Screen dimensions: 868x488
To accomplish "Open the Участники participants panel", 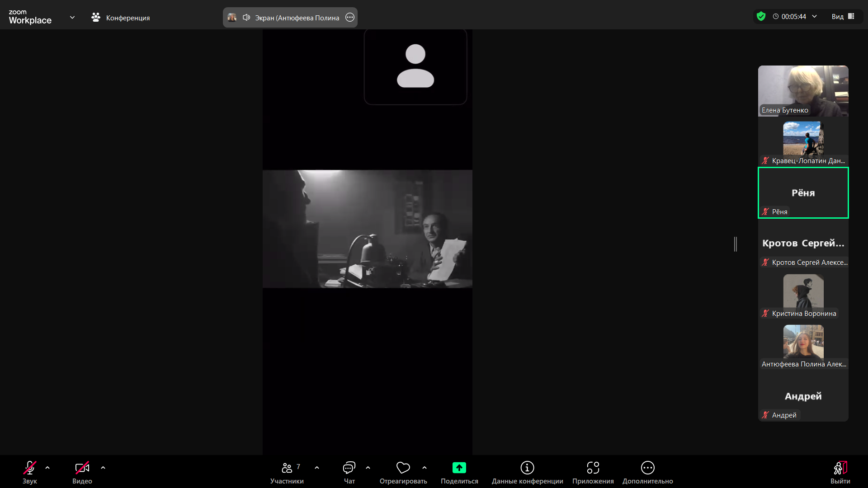I will click(287, 472).
